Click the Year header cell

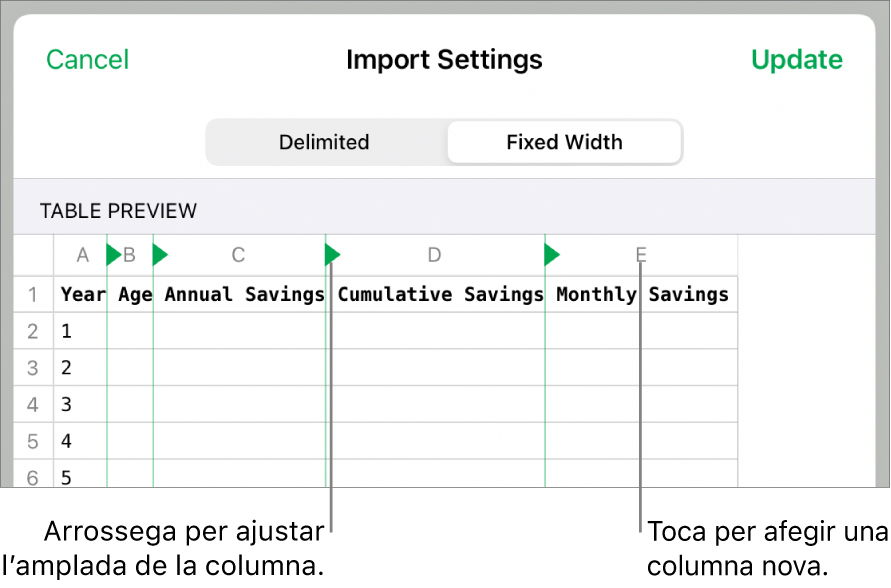(82, 295)
